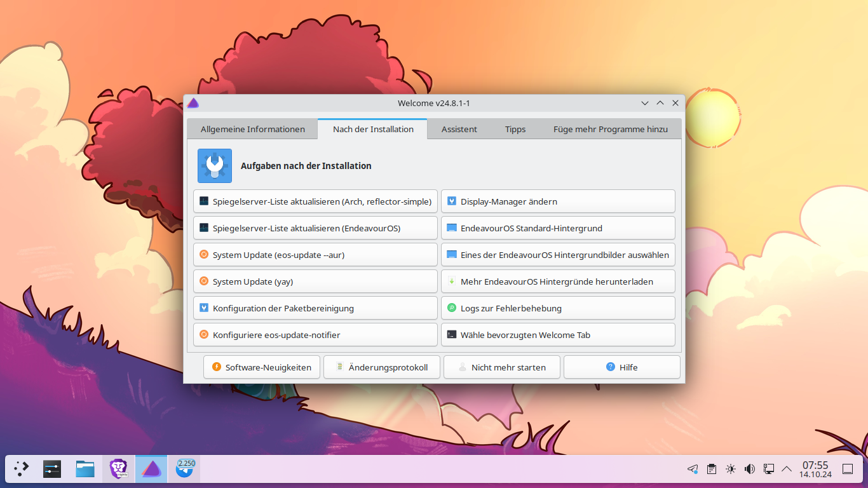Screen dimensions: 868x488
Task: Set EndeavourOS Standard-Hintergrund
Action: coord(558,228)
